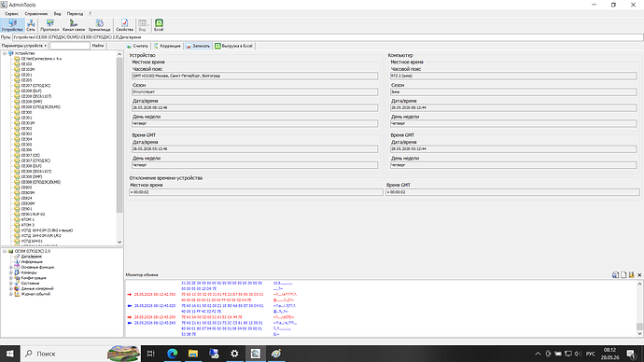644x362 pixels.
Task: Open the Сеть toolbar icon
Action: tap(31, 25)
